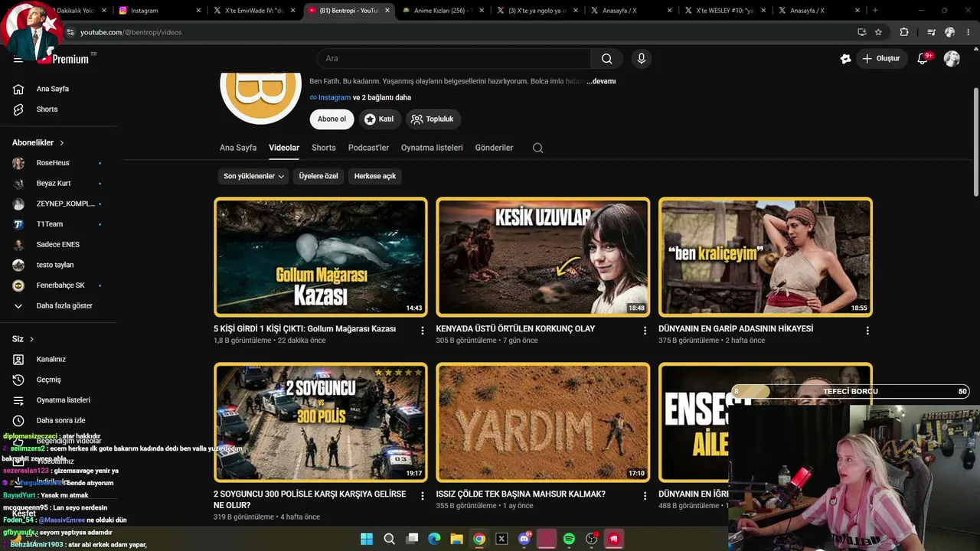Click the Ara search input field
The height and width of the screenshot is (551, 980).
pos(453,59)
